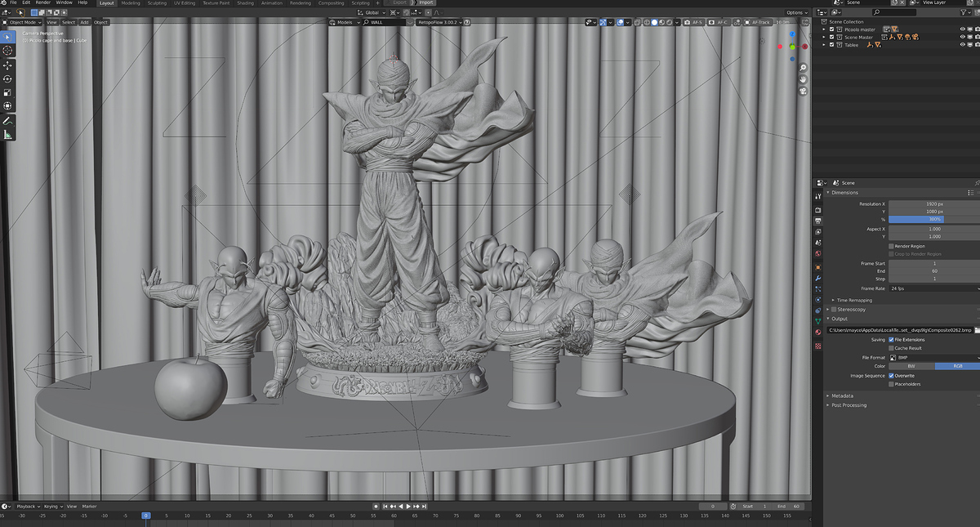The width and height of the screenshot is (980, 527).
Task: Browse output folder with folder icon
Action: tap(977, 330)
